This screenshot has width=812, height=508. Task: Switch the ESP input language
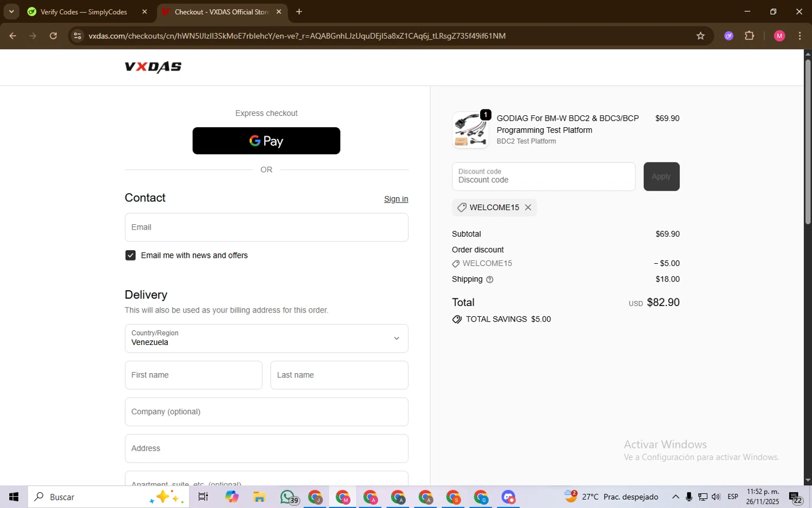tap(733, 497)
